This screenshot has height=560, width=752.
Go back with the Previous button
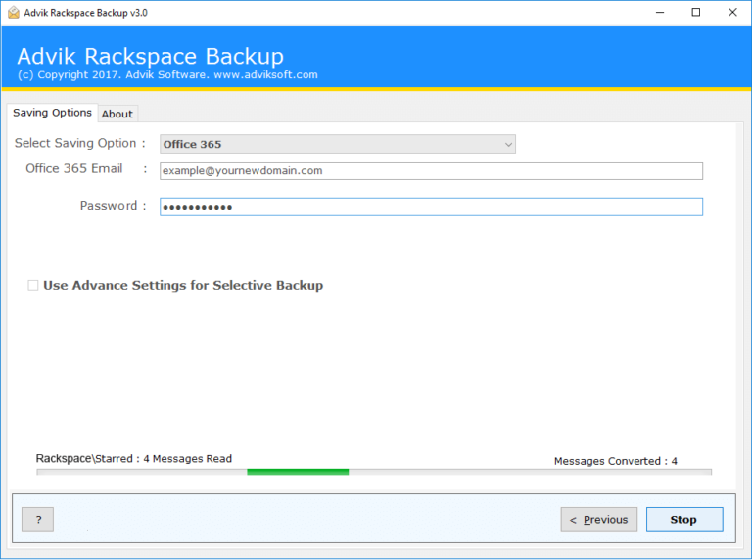[x=599, y=519]
